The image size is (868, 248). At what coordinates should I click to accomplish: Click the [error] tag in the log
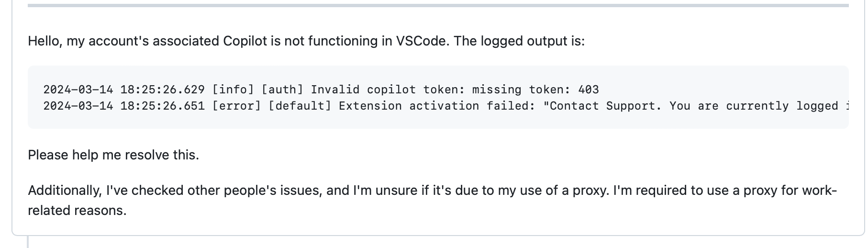(x=236, y=106)
